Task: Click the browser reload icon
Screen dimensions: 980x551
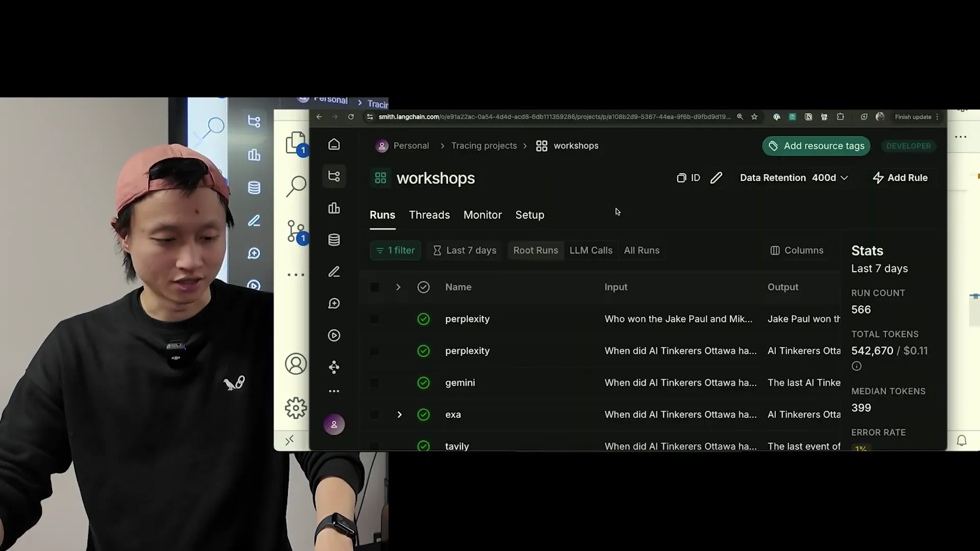Action: click(x=351, y=117)
